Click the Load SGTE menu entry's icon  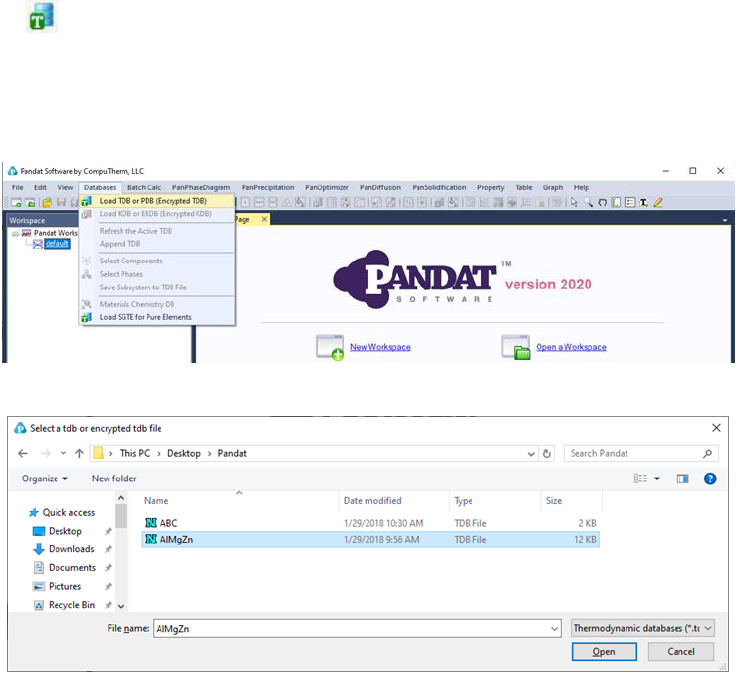[86, 317]
